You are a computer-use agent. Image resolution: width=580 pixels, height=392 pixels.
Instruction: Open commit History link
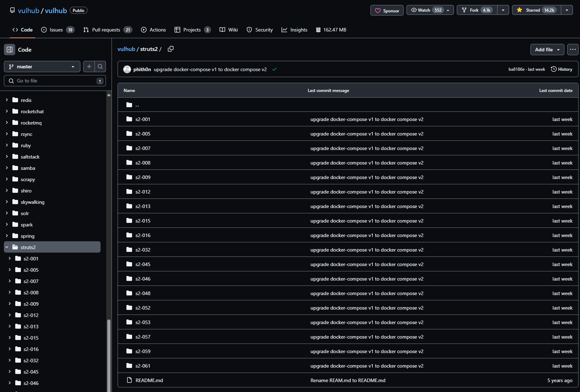pyautogui.click(x=562, y=69)
